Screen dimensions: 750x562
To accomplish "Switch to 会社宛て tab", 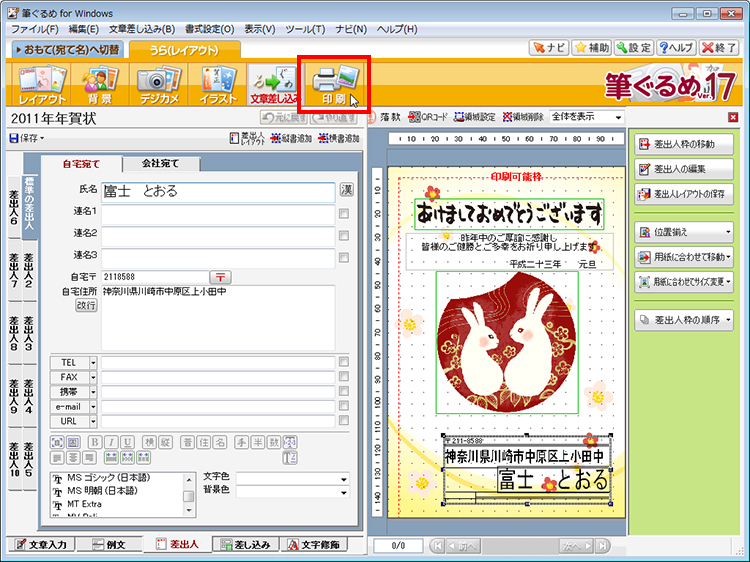I will (x=161, y=164).
